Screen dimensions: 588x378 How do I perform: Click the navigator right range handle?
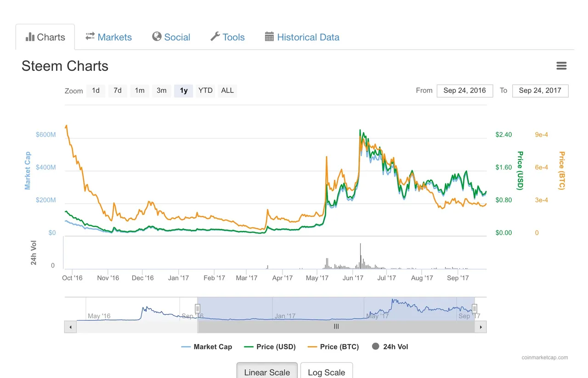tap(475, 309)
